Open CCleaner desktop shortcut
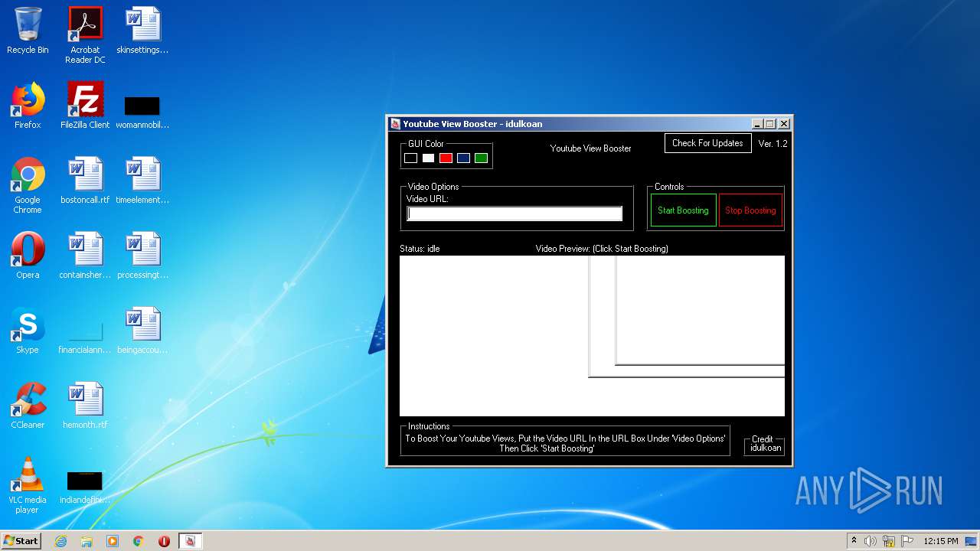 [28, 406]
